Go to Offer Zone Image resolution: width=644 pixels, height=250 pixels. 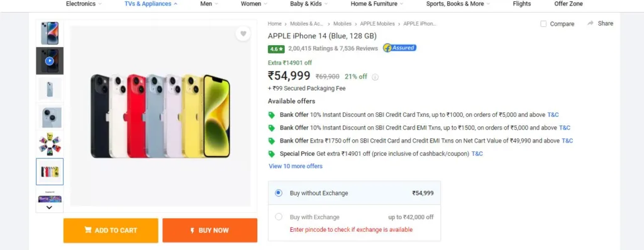pyautogui.click(x=569, y=4)
